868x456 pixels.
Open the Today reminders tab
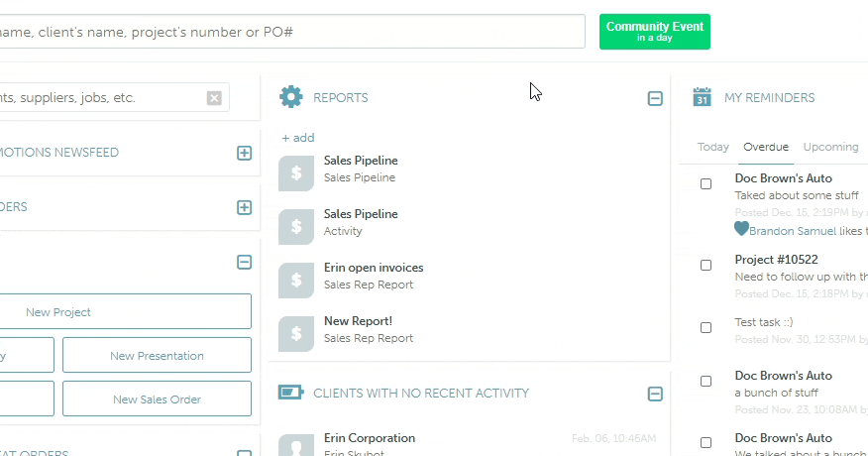712,147
